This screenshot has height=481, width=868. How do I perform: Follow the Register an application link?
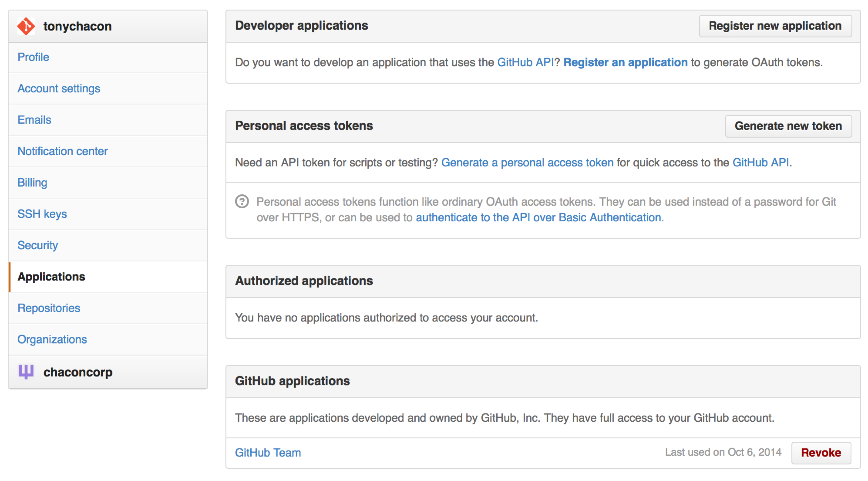[625, 62]
